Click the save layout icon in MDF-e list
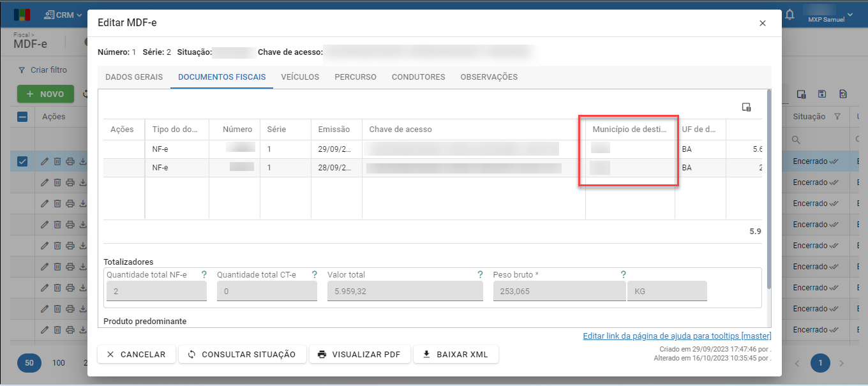Screen dimensions: 868x386 (x=822, y=94)
